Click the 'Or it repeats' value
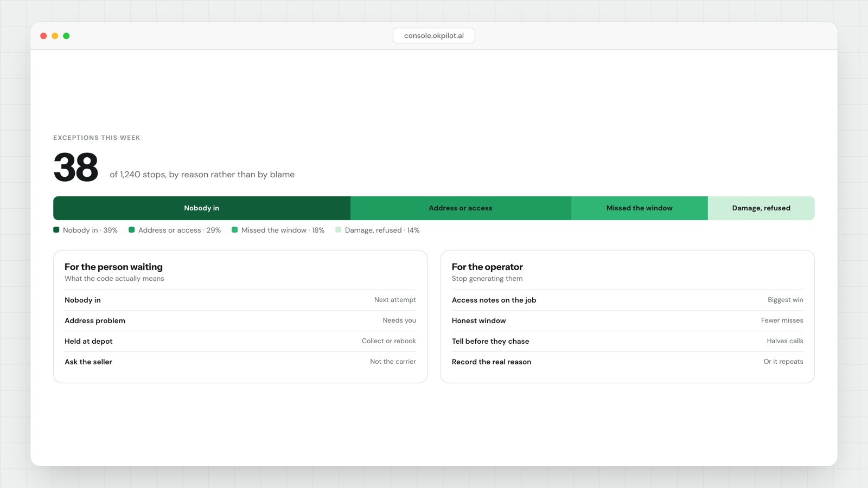868x488 pixels. click(783, 362)
